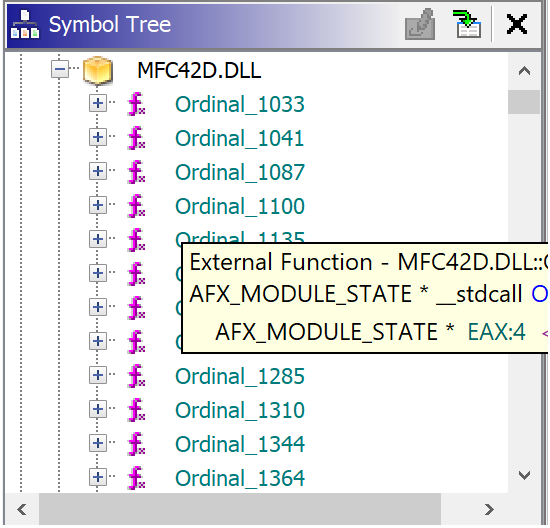Select the Ordinal_1310 entry

240,410
